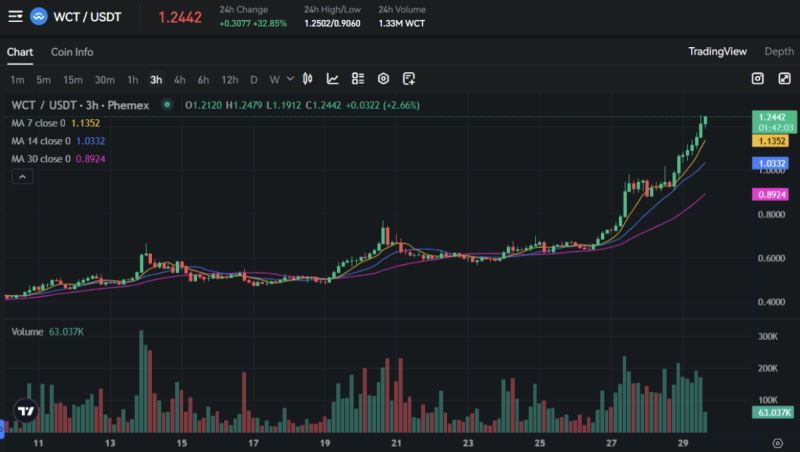This screenshot has height=452, width=800.
Task: Switch to the Coin Info tab
Action: pos(72,52)
